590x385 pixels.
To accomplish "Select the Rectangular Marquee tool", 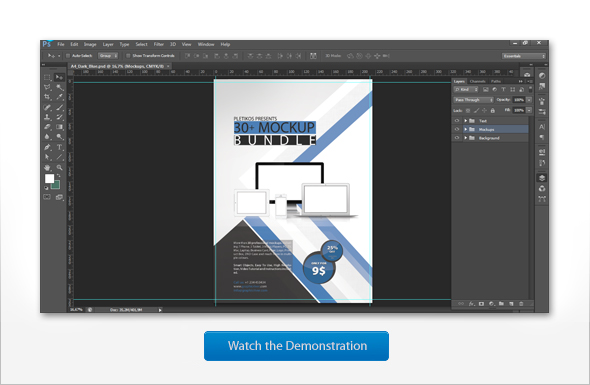I will click(x=47, y=78).
